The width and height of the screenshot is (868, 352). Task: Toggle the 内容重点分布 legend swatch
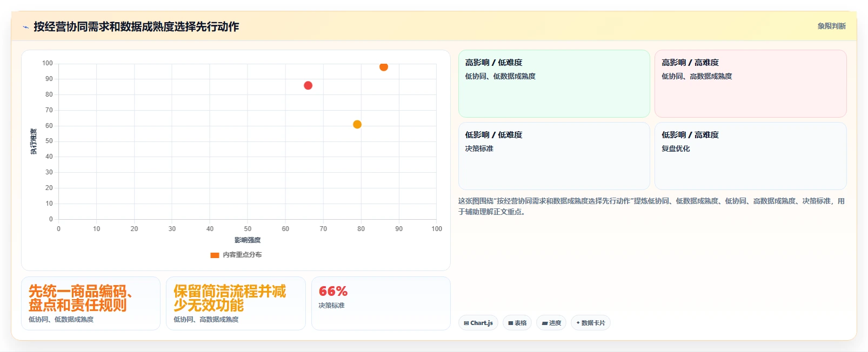(x=215, y=255)
